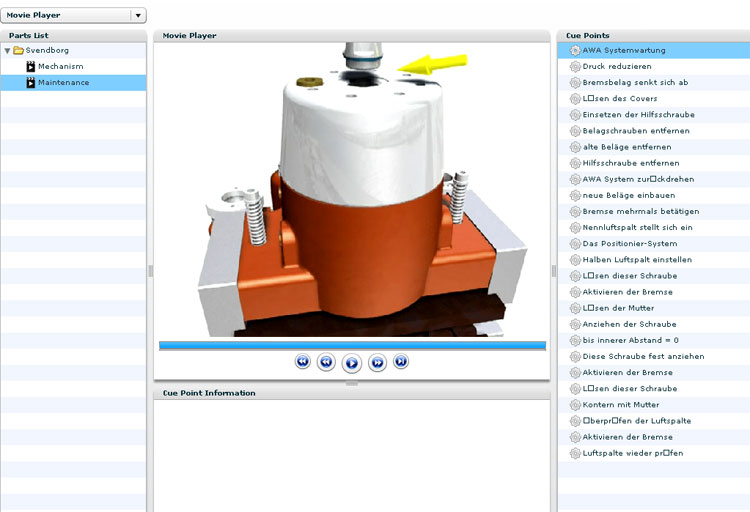Click the movie icon beside Maintenance
This screenshot has width=750, height=512.
coord(31,82)
